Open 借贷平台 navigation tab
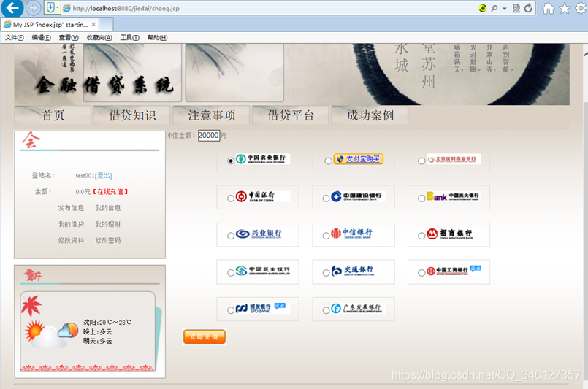588x389 pixels. 291,115
